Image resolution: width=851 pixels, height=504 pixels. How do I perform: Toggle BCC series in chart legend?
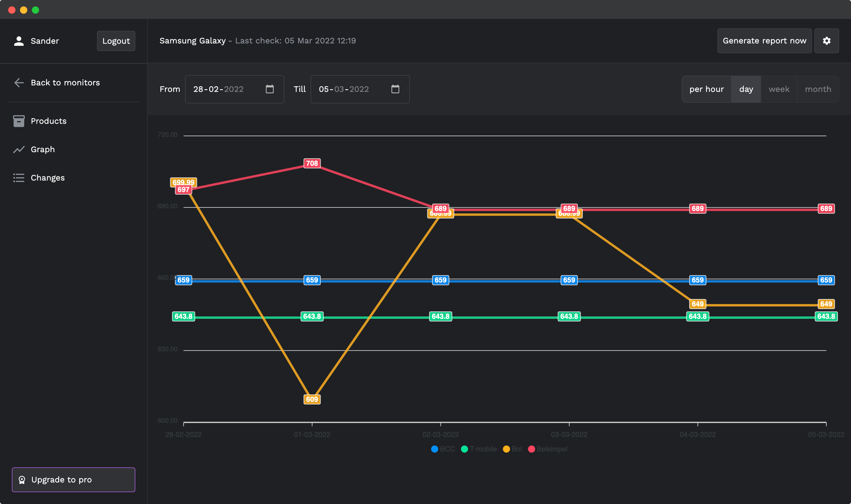[442, 449]
